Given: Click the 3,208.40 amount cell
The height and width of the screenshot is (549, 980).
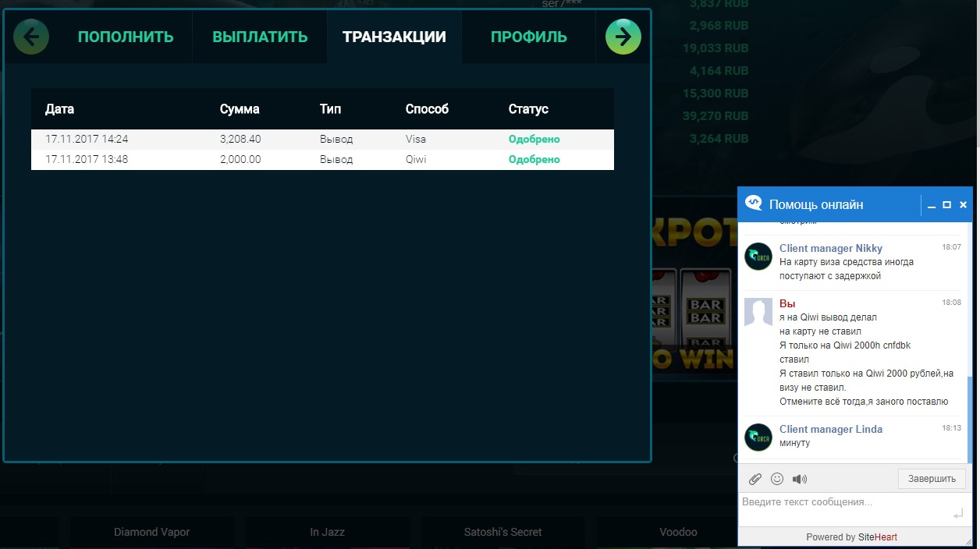Looking at the screenshot, I should point(240,140).
